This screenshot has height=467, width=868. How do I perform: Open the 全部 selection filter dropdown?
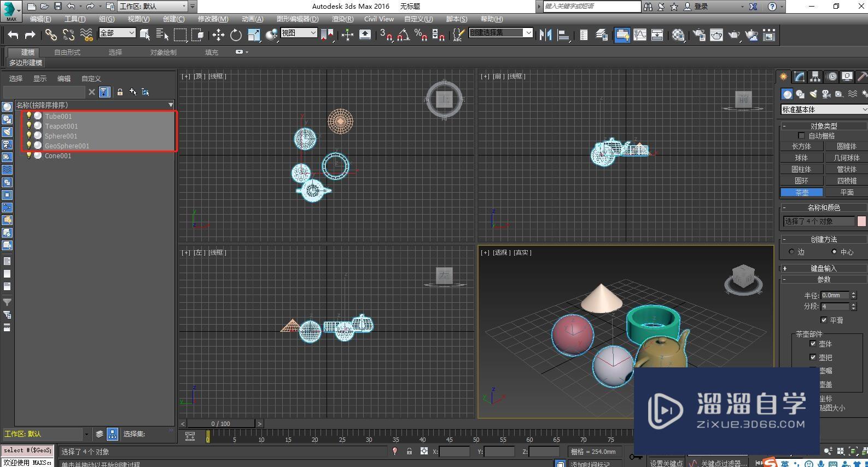[x=117, y=33]
